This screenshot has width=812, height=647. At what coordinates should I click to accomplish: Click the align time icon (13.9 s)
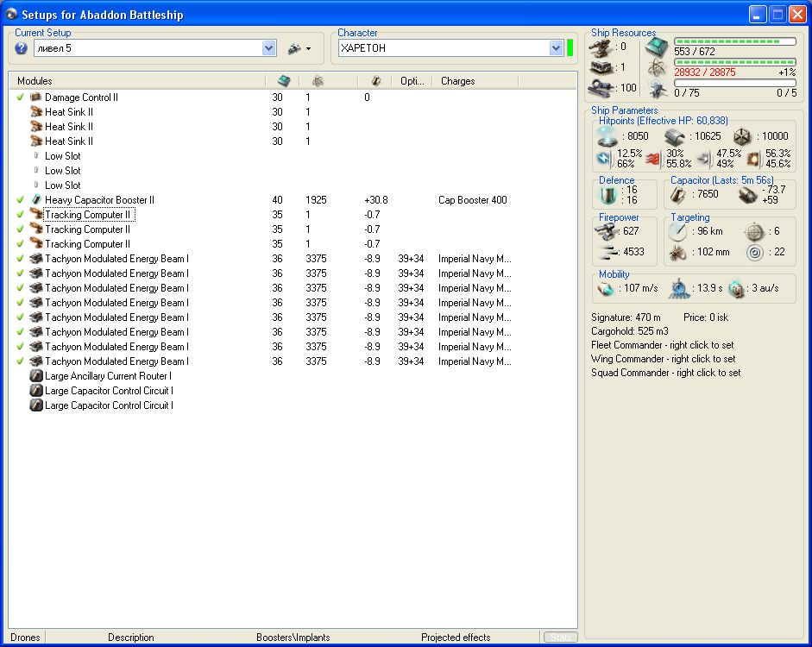point(679,289)
